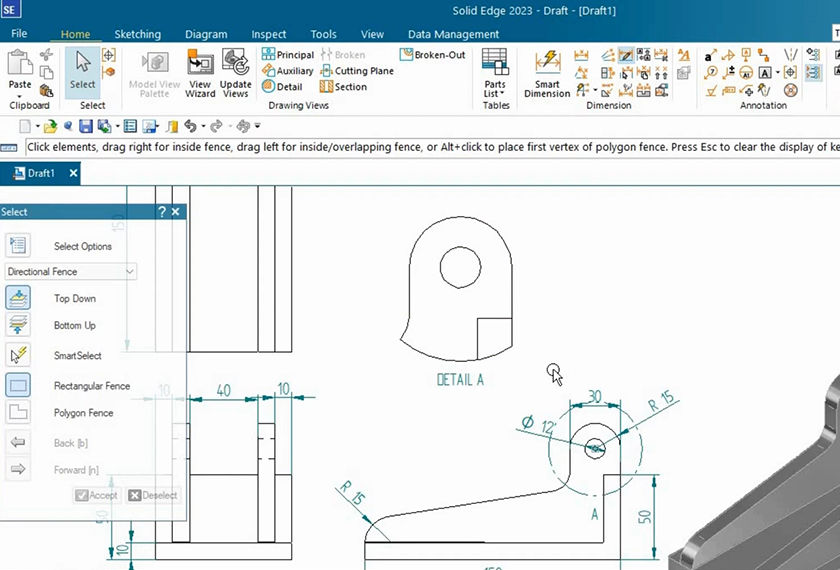Expand the Directional Fence dropdown
Image resolution: width=840 pixels, height=570 pixels.
pyautogui.click(x=130, y=271)
